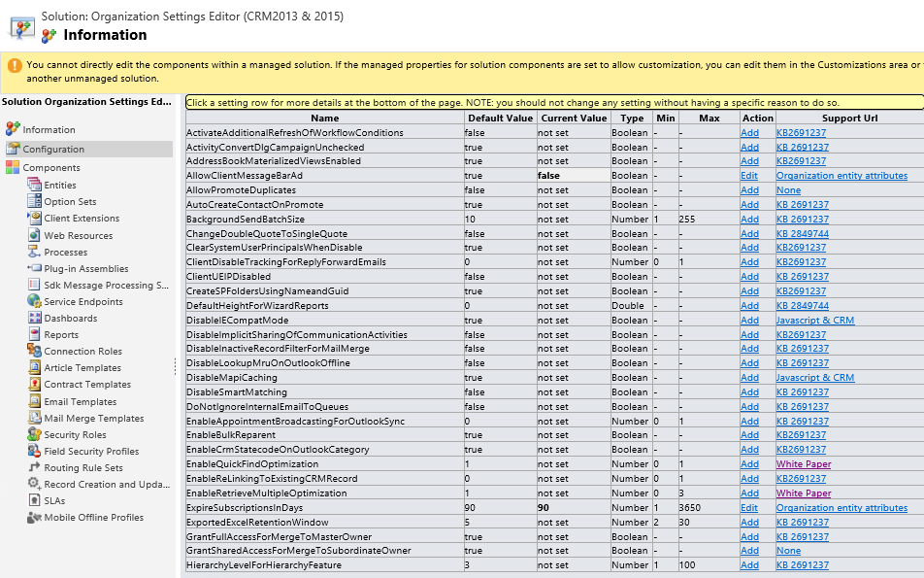Click Edit for AllowClientMessageBarAd
The image size is (924, 578).
749,175
